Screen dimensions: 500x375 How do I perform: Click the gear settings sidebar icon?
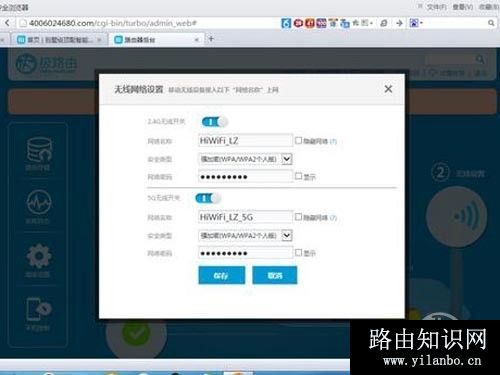39,256
